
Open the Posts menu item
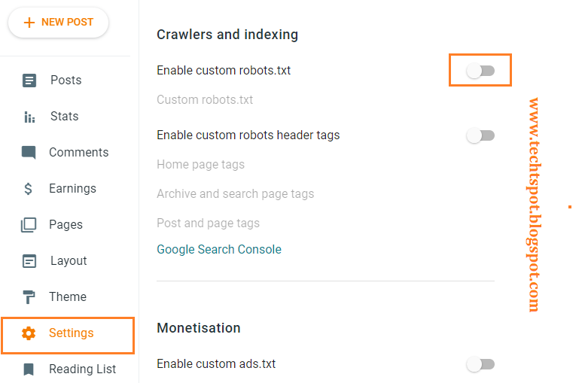66,81
